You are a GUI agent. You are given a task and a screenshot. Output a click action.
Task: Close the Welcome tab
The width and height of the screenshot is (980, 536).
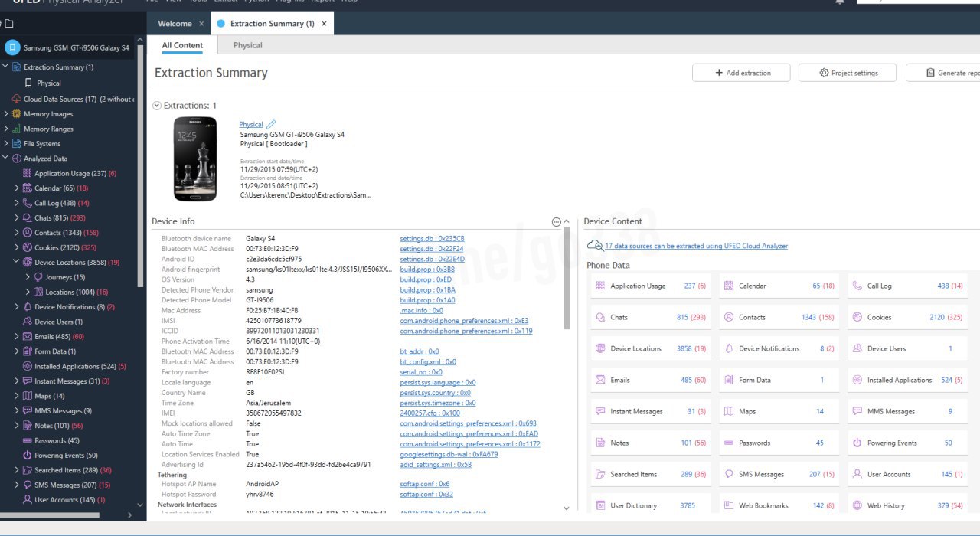[201, 24]
